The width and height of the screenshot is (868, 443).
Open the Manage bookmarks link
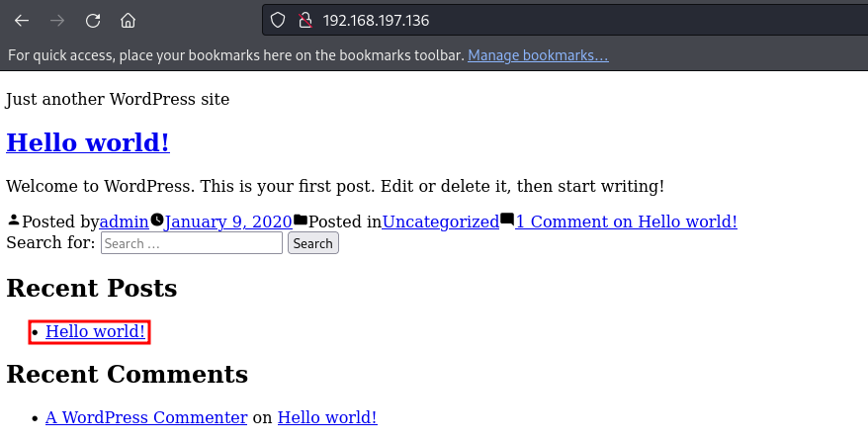538,55
